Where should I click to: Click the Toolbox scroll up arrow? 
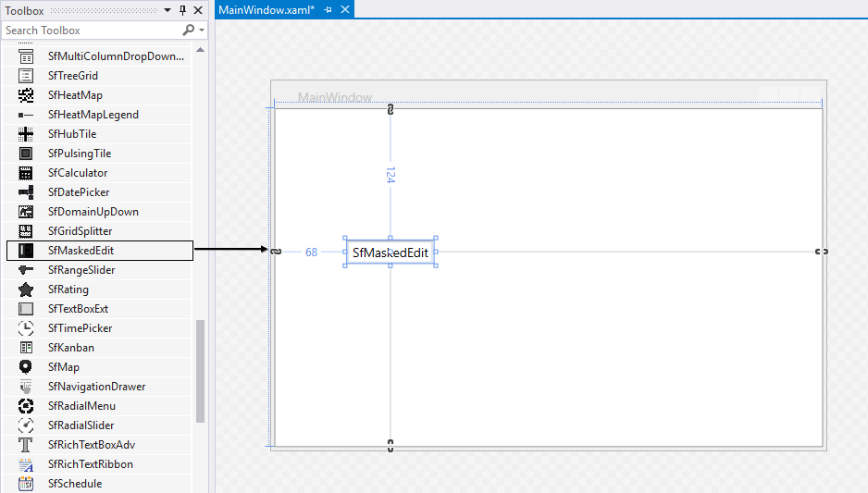[x=201, y=50]
